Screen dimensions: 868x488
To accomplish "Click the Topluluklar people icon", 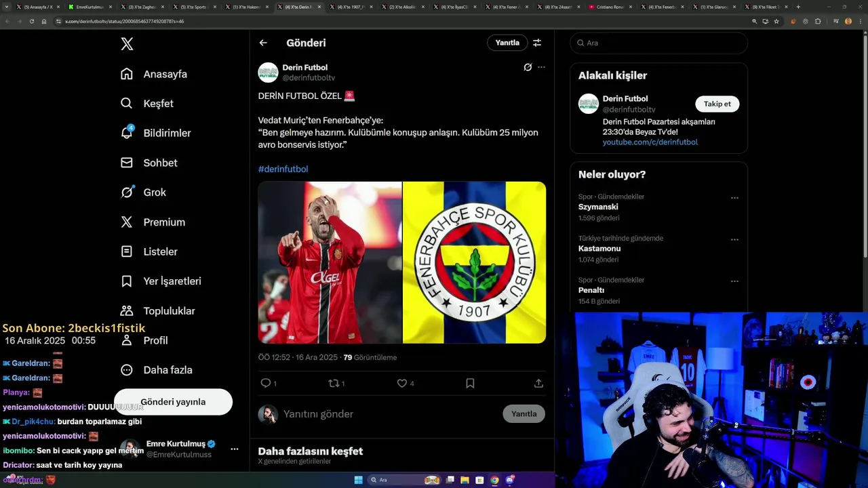I will [x=127, y=310].
